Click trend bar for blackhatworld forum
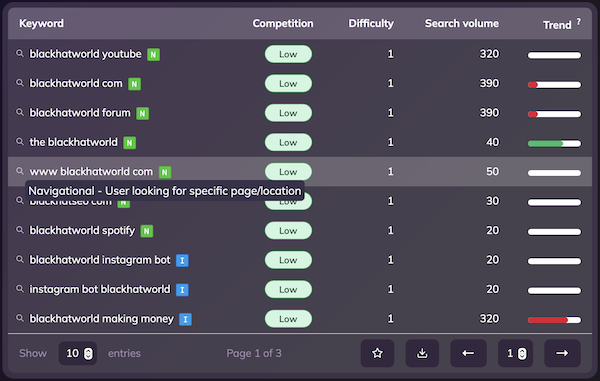The image size is (600, 381). point(554,114)
